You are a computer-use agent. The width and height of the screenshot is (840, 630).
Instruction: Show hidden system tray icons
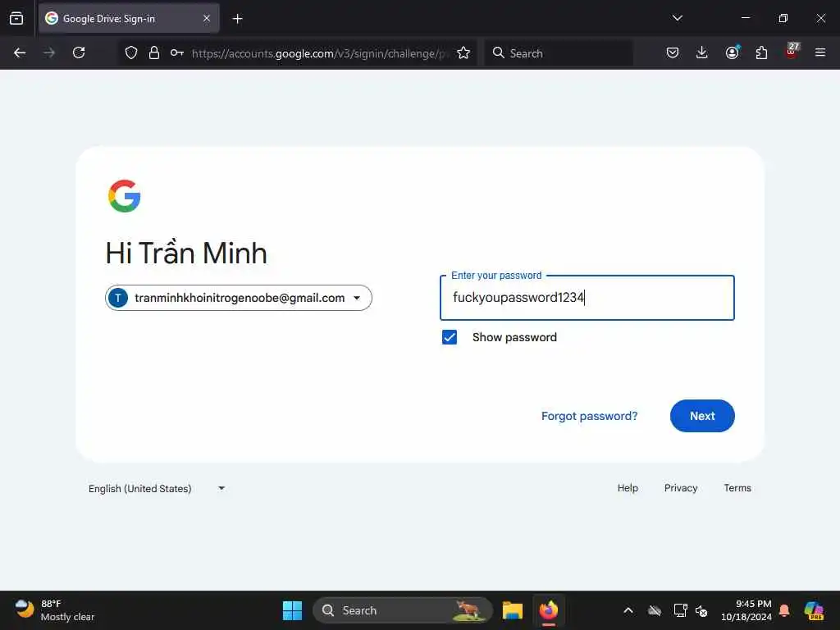pyautogui.click(x=628, y=610)
